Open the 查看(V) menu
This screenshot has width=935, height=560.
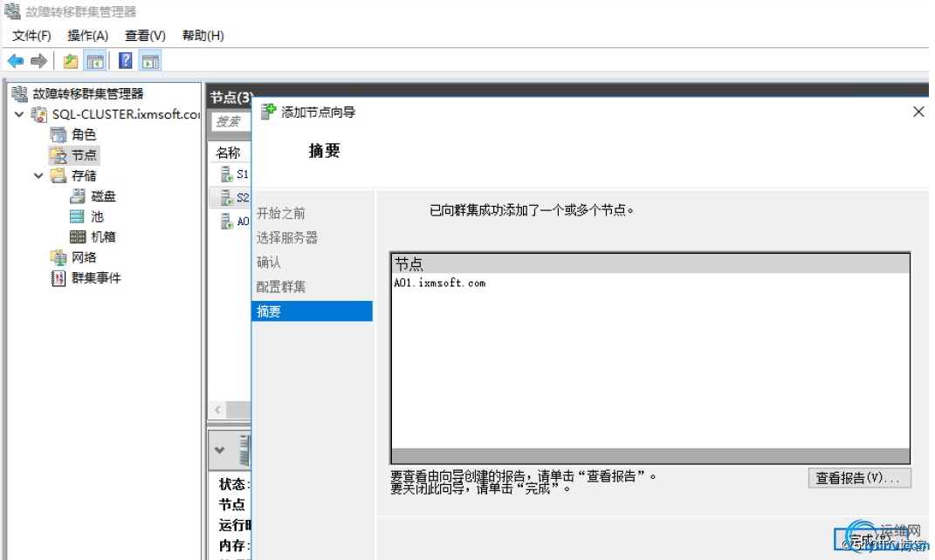[145, 36]
